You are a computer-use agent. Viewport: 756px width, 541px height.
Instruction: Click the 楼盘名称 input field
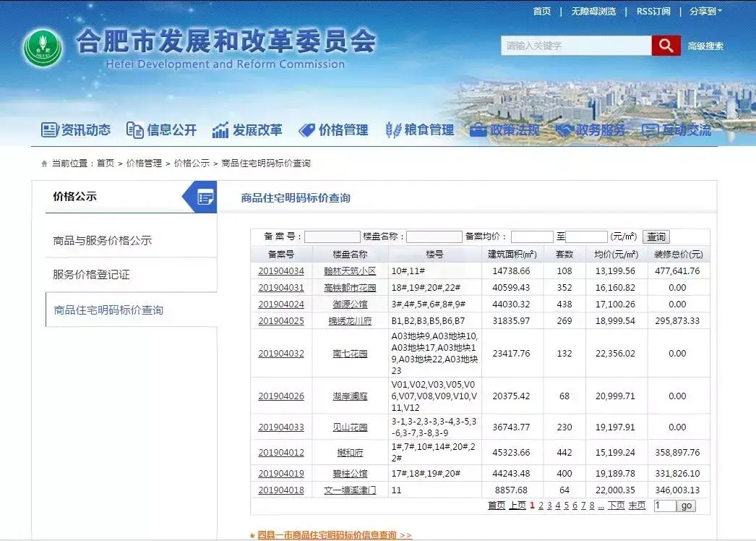point(434,237)
